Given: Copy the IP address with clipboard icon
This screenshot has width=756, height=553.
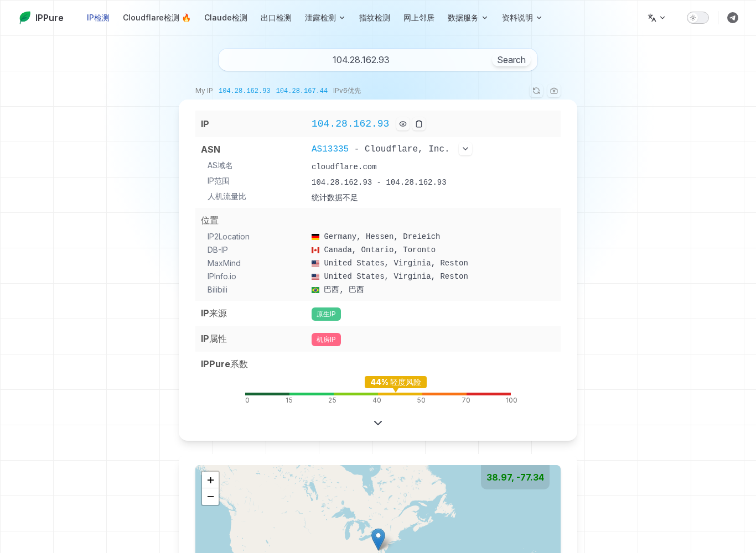Looking at the screenshot, I should tap(419, 124).
